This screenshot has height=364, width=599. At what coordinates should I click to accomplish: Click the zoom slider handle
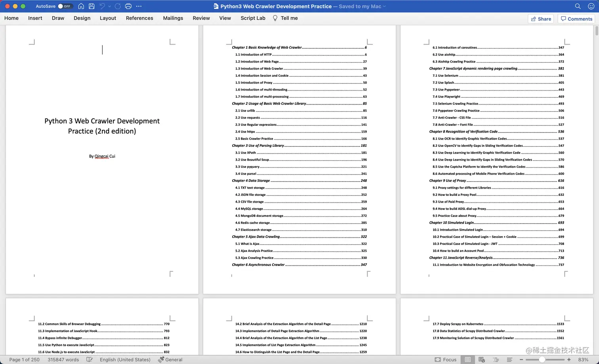coord(542,360)
